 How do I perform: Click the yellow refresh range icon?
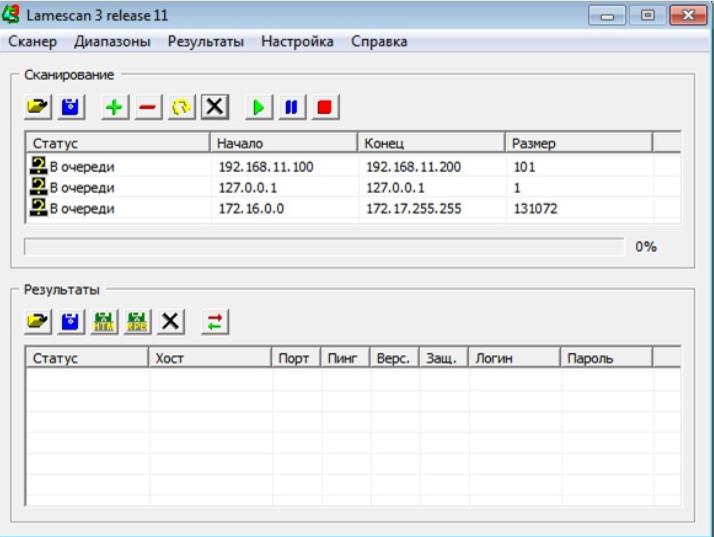[x=180, y=106]
